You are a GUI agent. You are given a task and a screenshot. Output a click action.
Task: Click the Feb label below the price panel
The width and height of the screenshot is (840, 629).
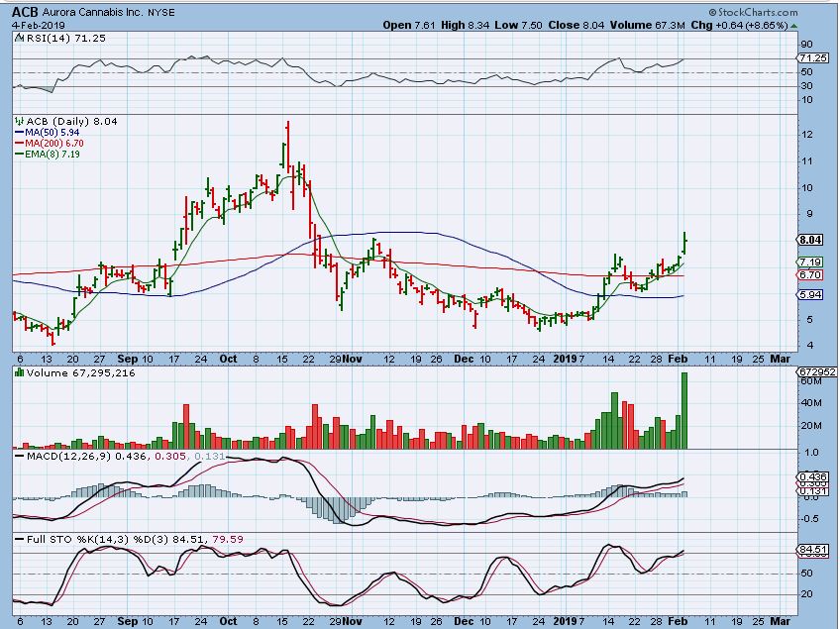678,359
